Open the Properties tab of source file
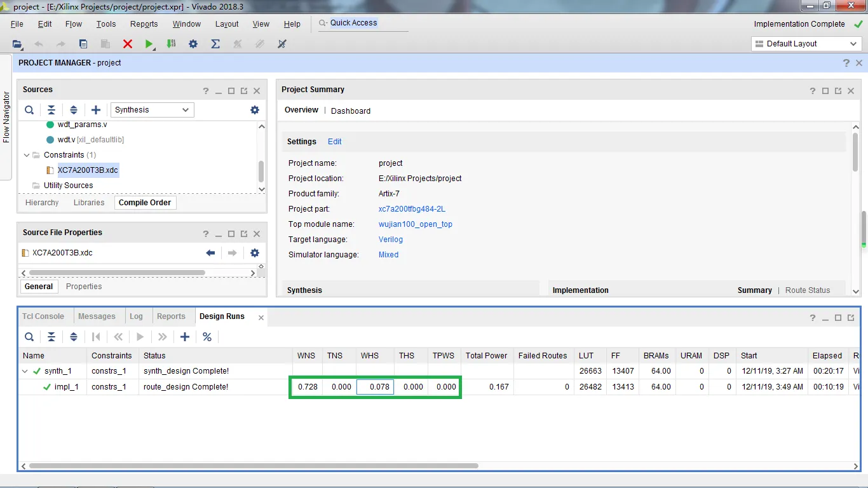Image resolution: width=868 pixels, height=488 pixels. 84,287
